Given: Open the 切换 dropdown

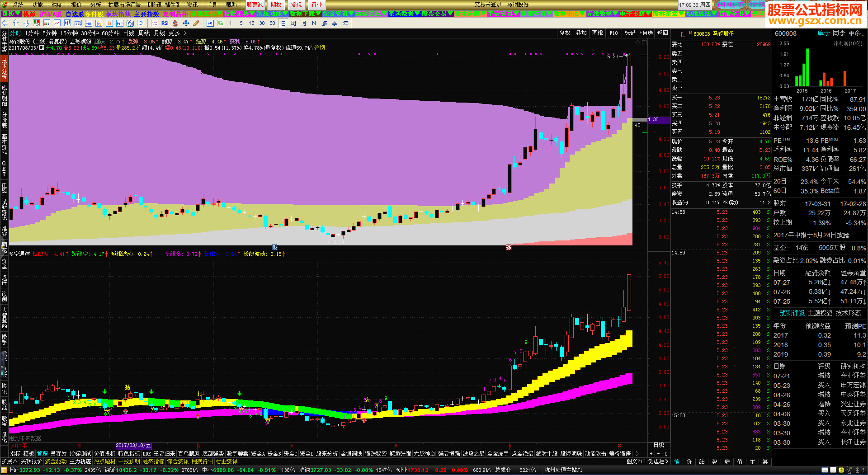Looking at the screenshot, I should click(11, 14).
